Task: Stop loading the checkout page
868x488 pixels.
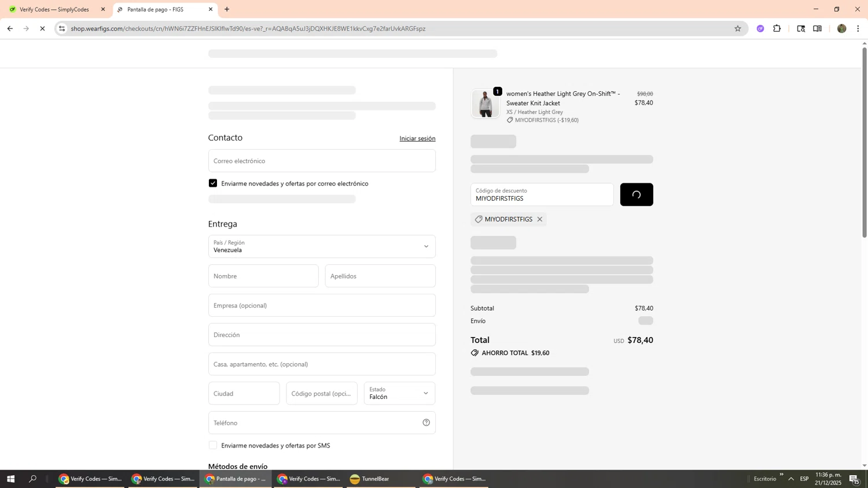Action: click(x=42, y=28)
